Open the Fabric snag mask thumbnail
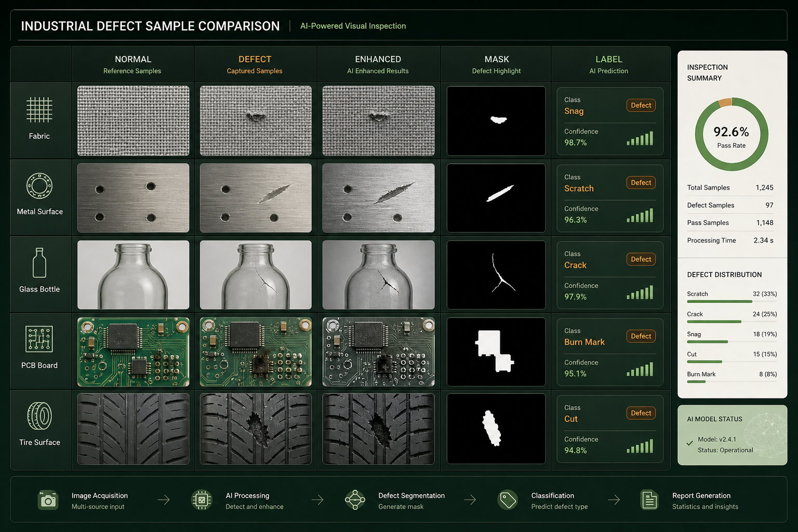 pyautogui.click(x=496, y=121)
